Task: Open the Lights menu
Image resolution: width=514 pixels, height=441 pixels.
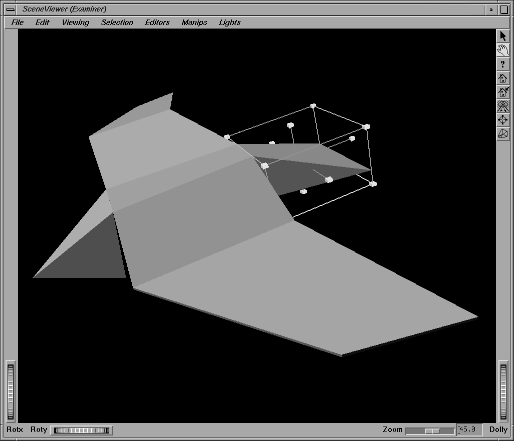Action: tap(230, 22)
